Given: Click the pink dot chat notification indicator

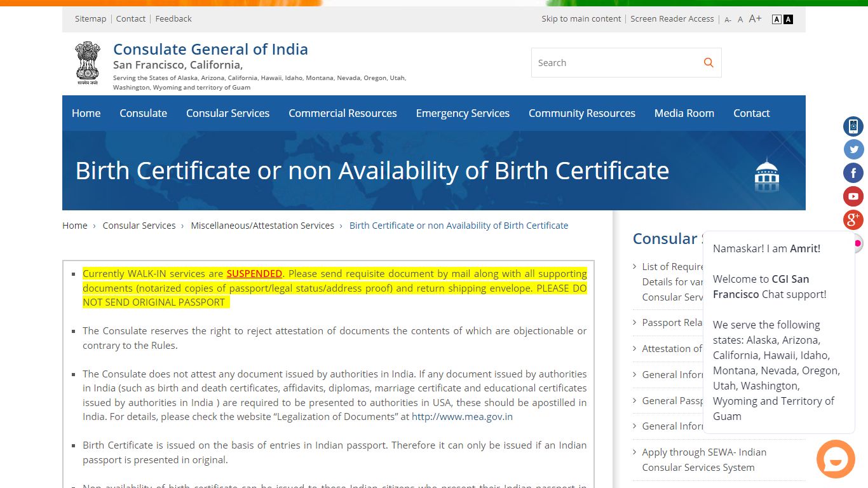Looking at the screenshot, I should click(x=857, y=243).
